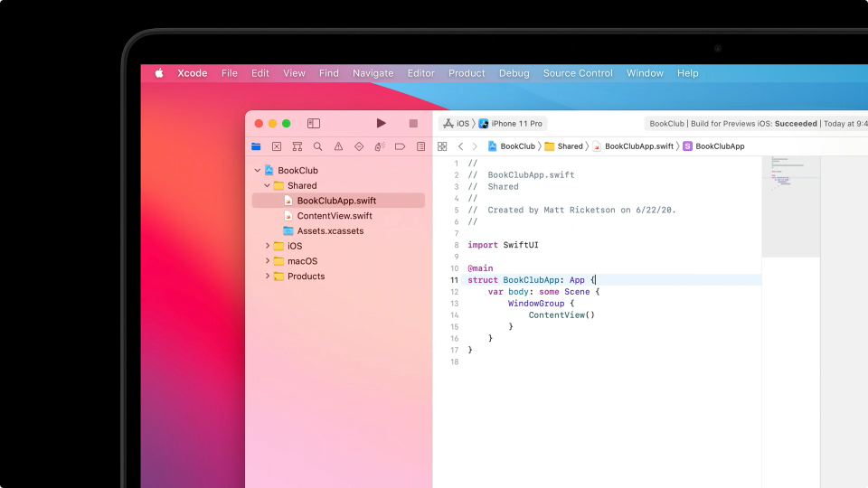This screenshot has height=488, width=868.
Task: Show the Debug navigator
Action: [380, 146]
